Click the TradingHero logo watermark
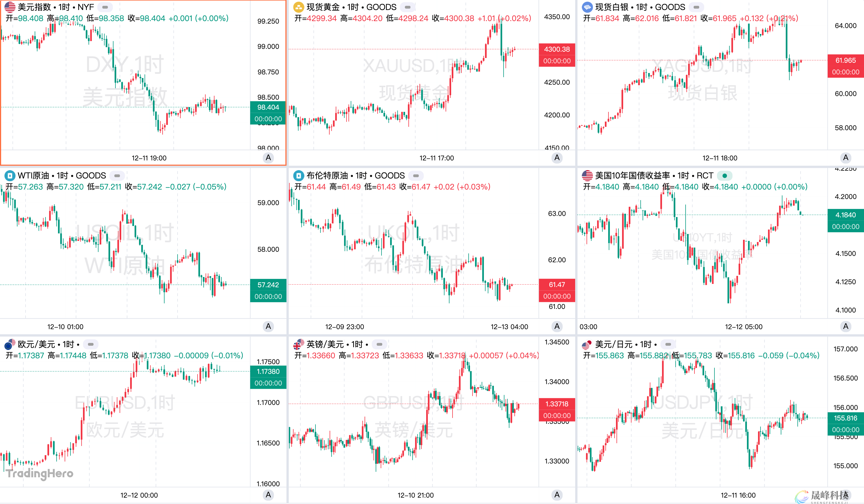The height and width of the screenshot is (504, 864). click(40, 473)
